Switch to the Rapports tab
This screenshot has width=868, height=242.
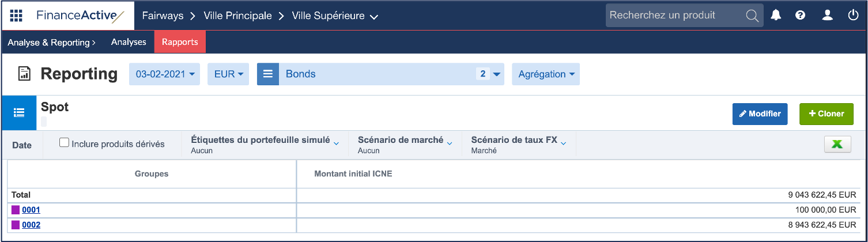pyautogui.click(x=180, y=42)
